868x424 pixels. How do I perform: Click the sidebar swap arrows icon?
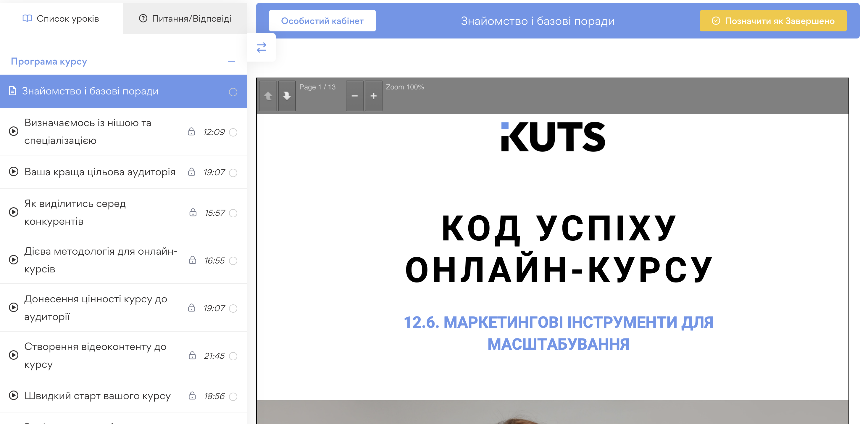click(x=262, y=47)
